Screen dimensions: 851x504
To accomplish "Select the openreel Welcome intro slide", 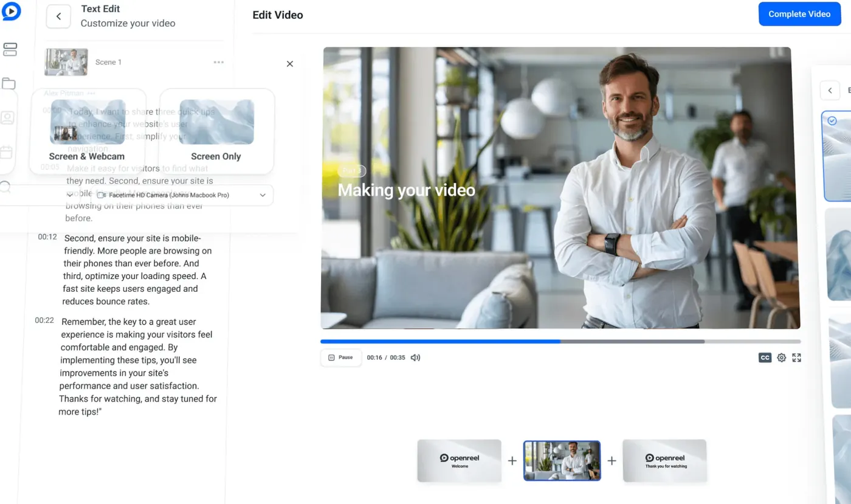I will click(x=460, y=461).
